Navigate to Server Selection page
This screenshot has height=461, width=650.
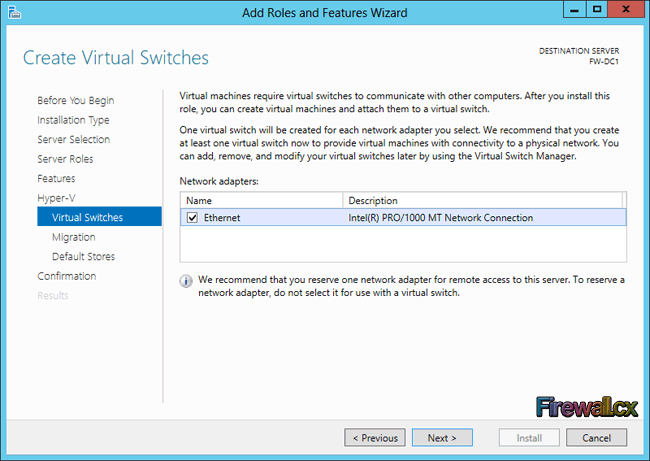[73, 139]
